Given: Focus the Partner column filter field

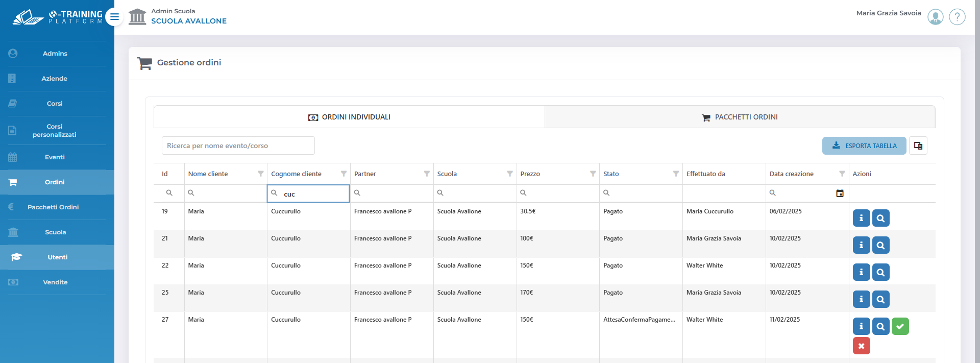Looking at the screenshot, I should click(392, 193).
